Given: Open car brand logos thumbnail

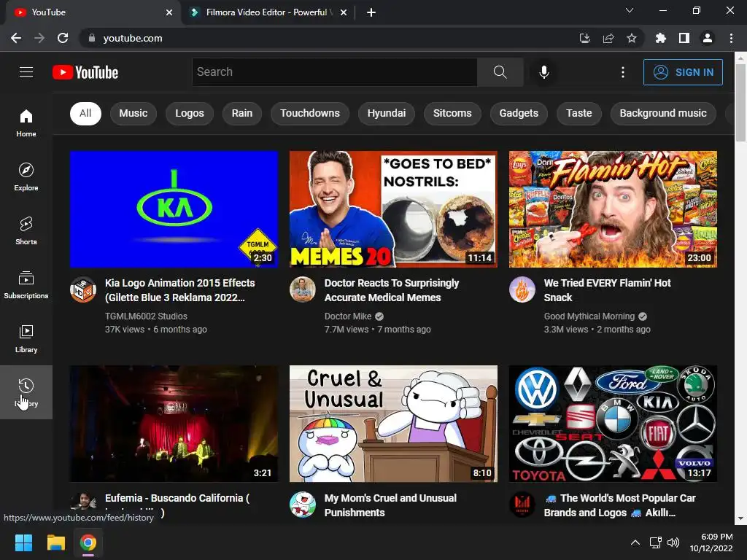Looking at the screenshot, I should pos(613,424).
